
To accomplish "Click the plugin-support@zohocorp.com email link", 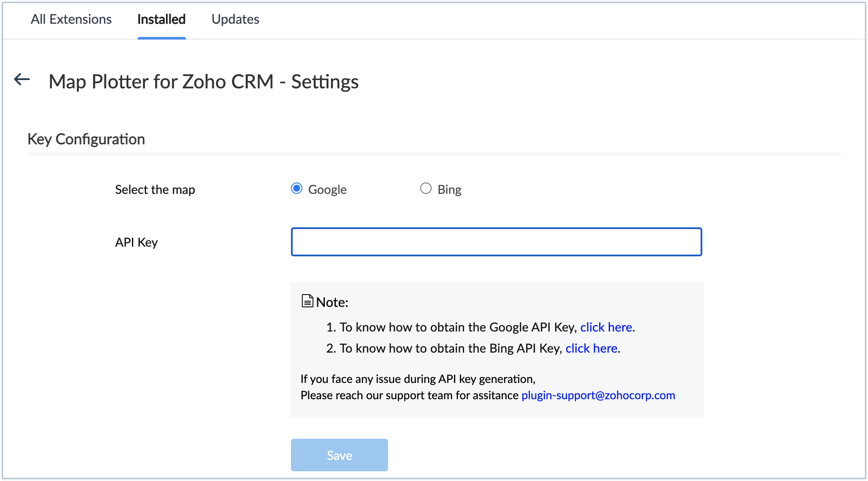I will pos(598,395).
